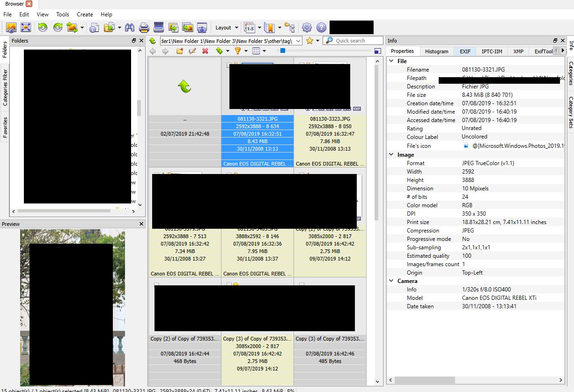The width and height of the screenshot is (574, 392).
Task: Open settings with the gear icon
Action: 307,28
